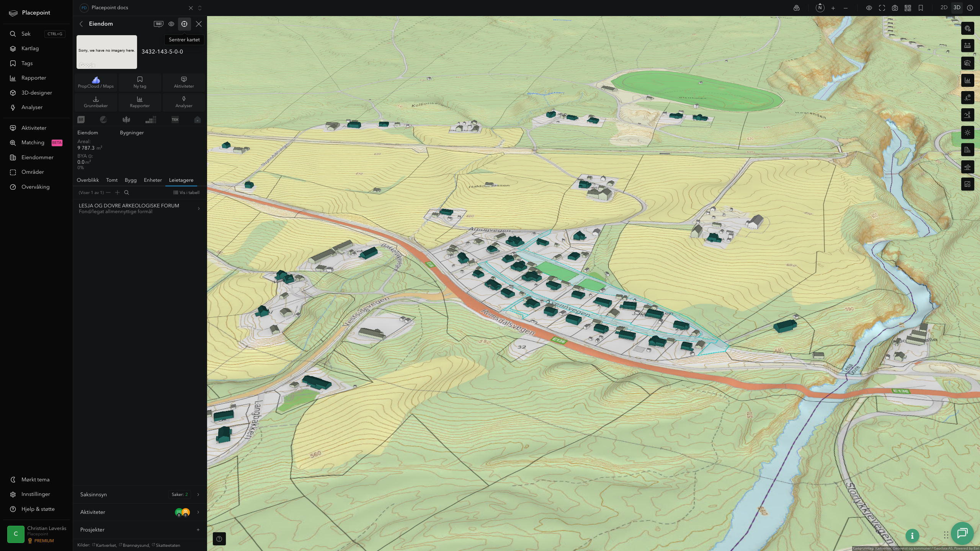Click the TEK regulation icon
The width and height of the screenshot is (980, 551).
[175, 120]
